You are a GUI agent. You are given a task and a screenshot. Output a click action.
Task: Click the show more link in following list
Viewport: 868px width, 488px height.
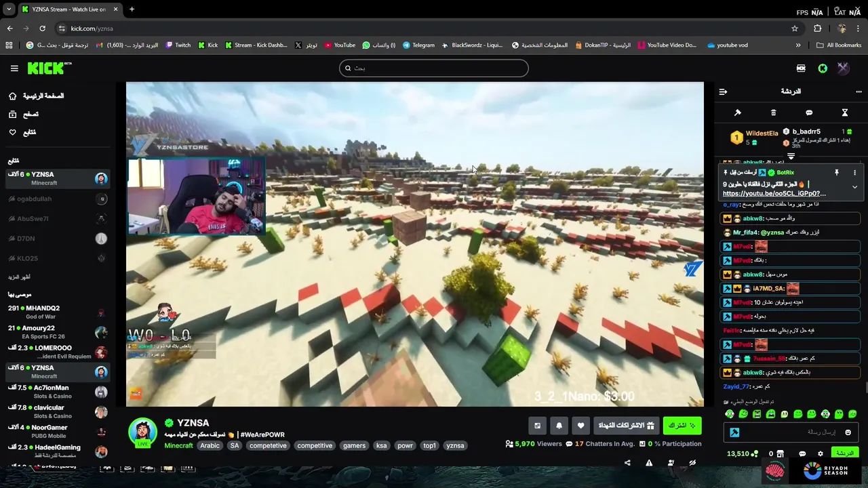[x=19, y=277]
